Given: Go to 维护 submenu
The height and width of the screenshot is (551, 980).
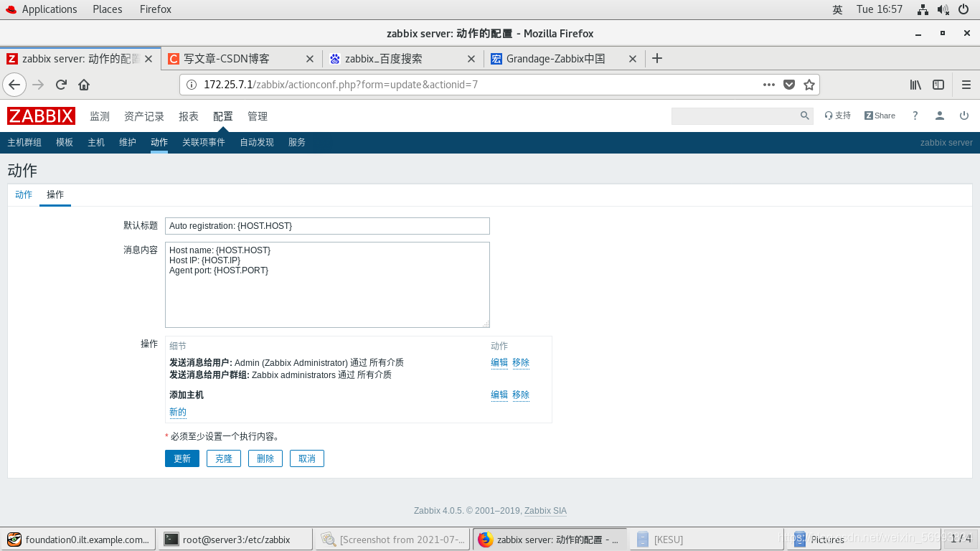Looking at the screenshot, I should pyautogui.click(x=128, y=142).
